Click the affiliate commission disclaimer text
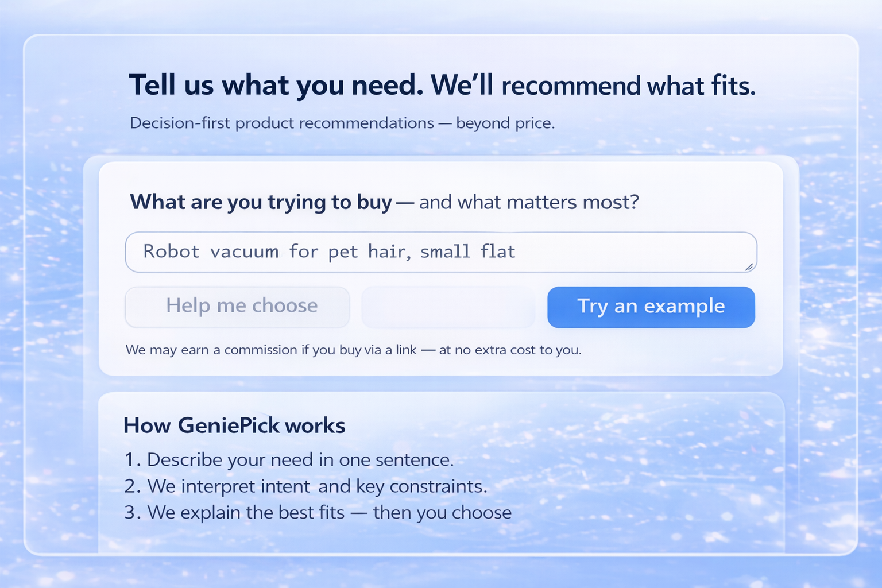The height and width of the screenshot is (588, 882). [x=354, y=350]
